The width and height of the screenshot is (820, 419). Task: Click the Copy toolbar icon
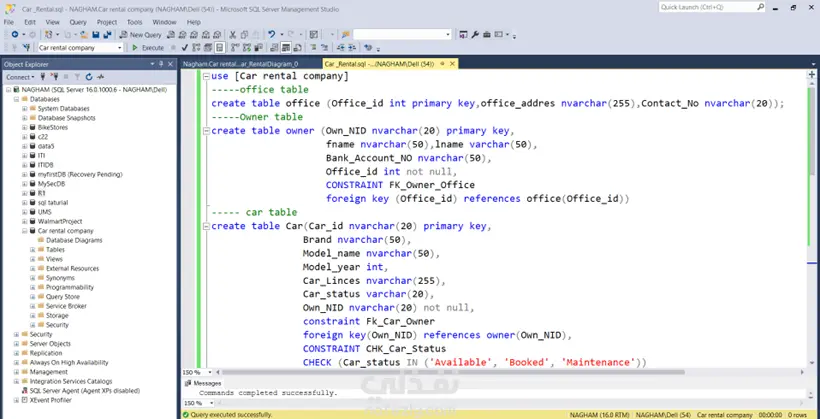[244, 35]
